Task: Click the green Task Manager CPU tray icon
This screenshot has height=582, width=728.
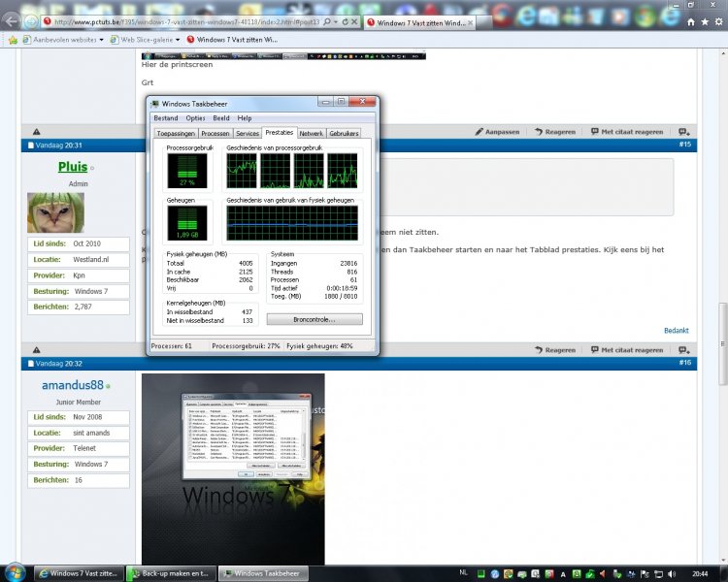Action: tap(481, 574)
